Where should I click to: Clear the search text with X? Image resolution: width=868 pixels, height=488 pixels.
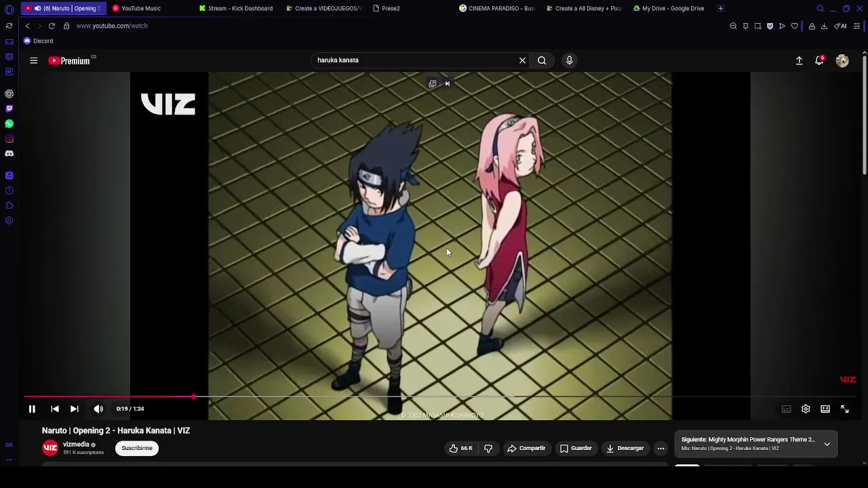(x=522, y=60)
